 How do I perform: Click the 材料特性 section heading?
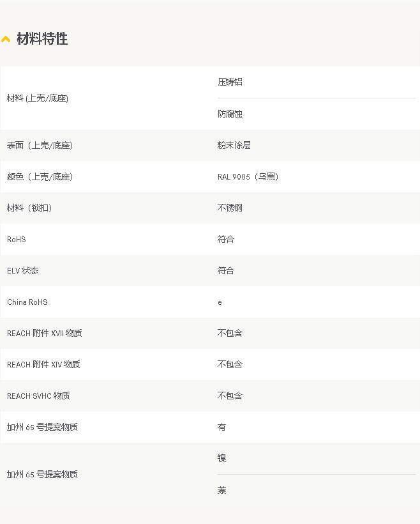42,39
